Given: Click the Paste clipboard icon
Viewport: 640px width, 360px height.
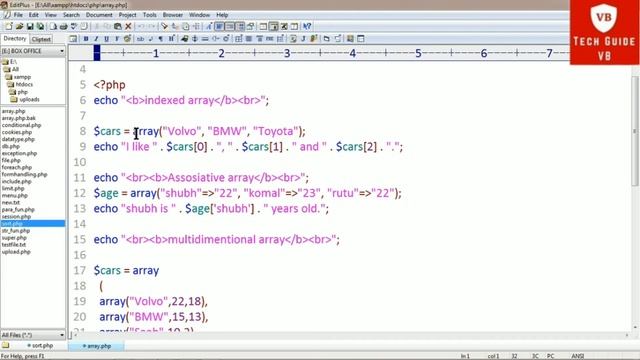Looking at the screenshot, I should pyautogui.click(x=118, y=27).
